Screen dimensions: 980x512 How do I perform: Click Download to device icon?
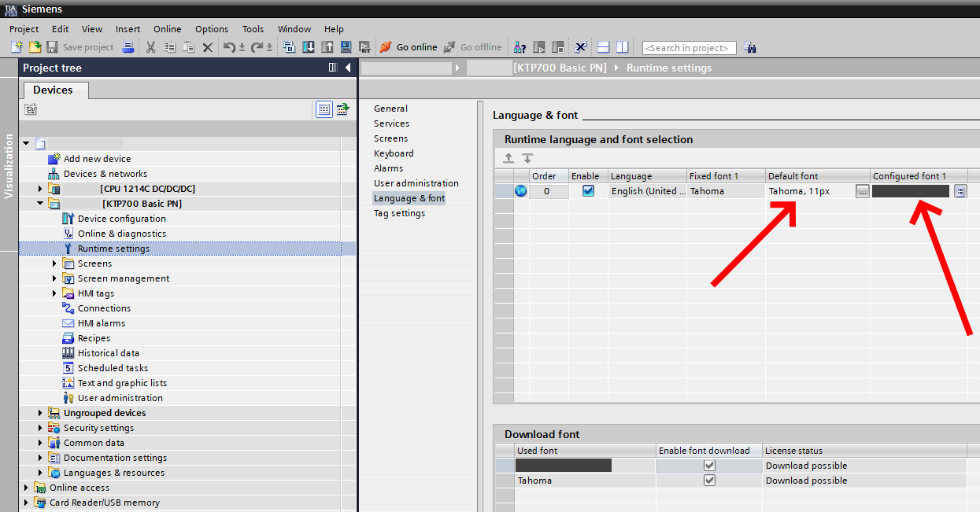tap(309, 47)
